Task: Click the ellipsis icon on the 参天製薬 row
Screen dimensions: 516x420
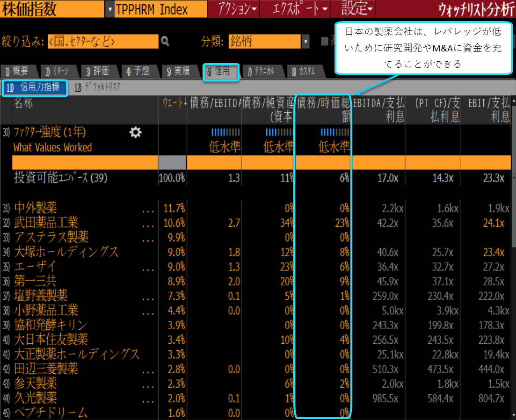Action: [x=148, y=387]
